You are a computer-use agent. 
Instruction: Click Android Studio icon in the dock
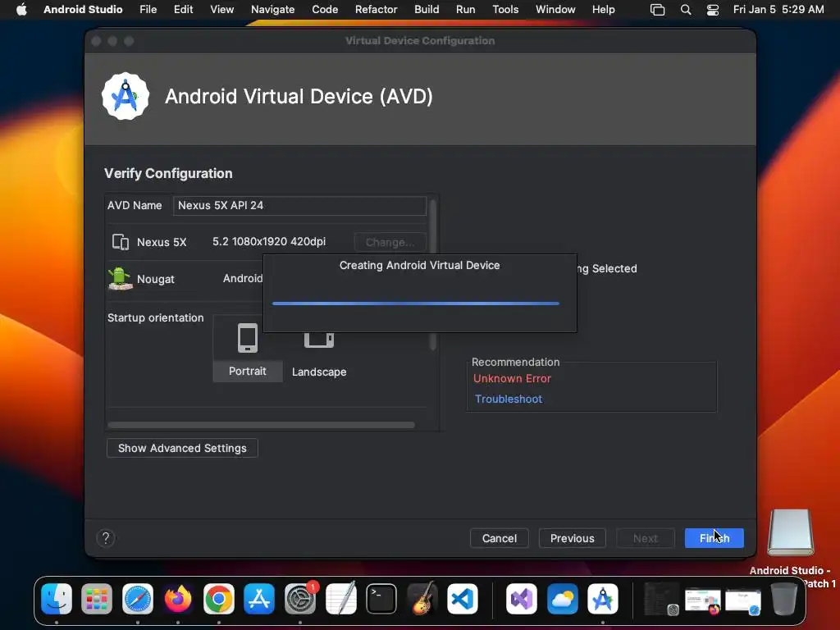click(x=603, y=598)
